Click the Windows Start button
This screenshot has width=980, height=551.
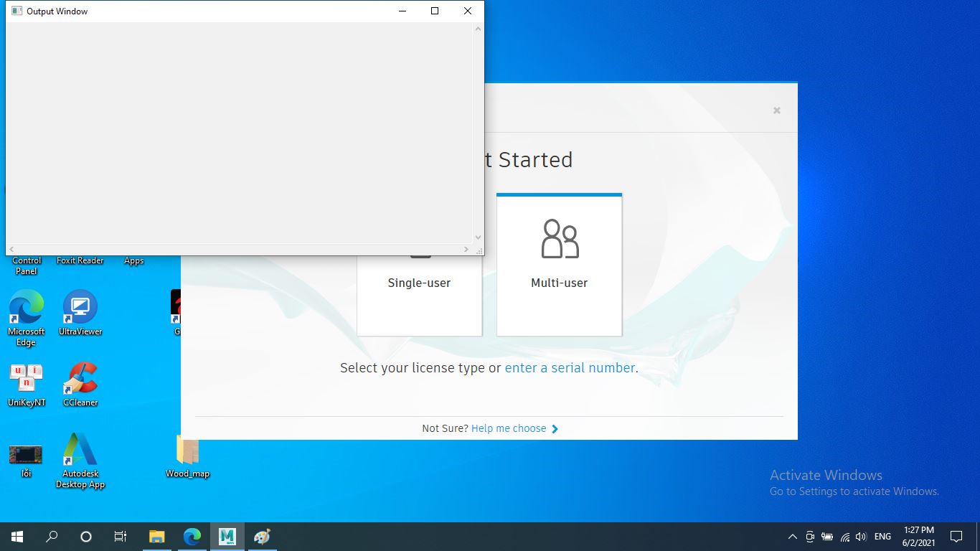(x=17, y=536)
